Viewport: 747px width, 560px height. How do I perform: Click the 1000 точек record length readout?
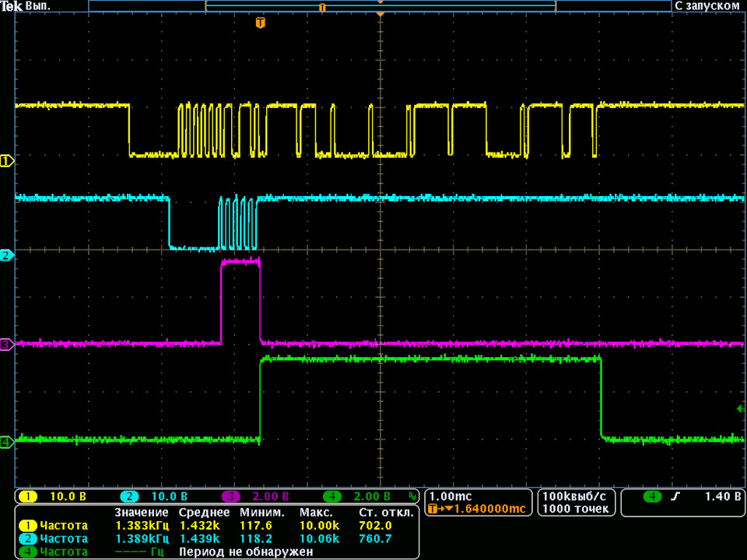click(575, 509)
